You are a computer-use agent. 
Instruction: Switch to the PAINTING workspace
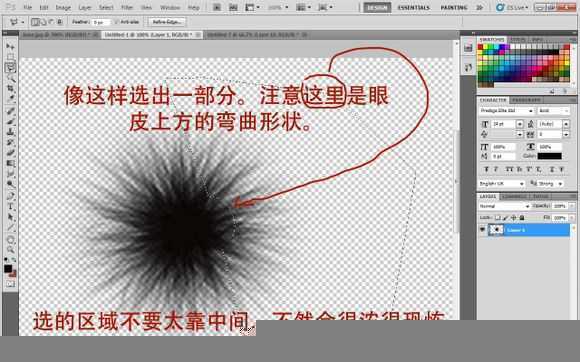coord(453,7)
